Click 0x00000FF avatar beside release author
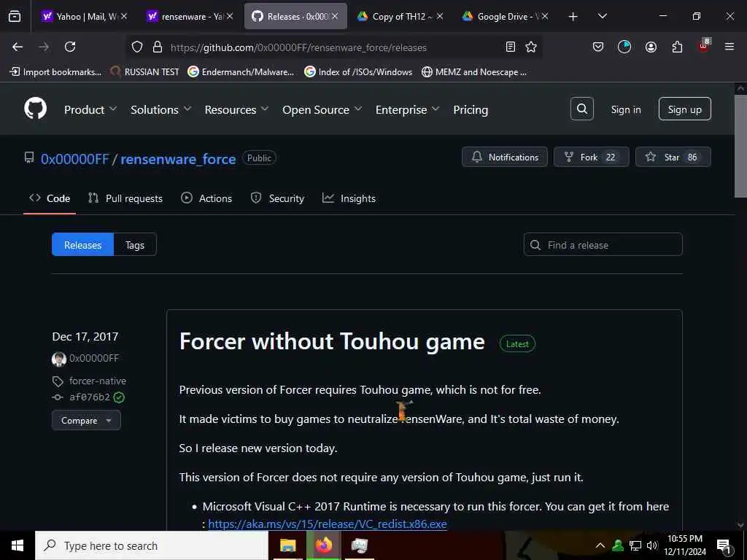 click(59, 359)
